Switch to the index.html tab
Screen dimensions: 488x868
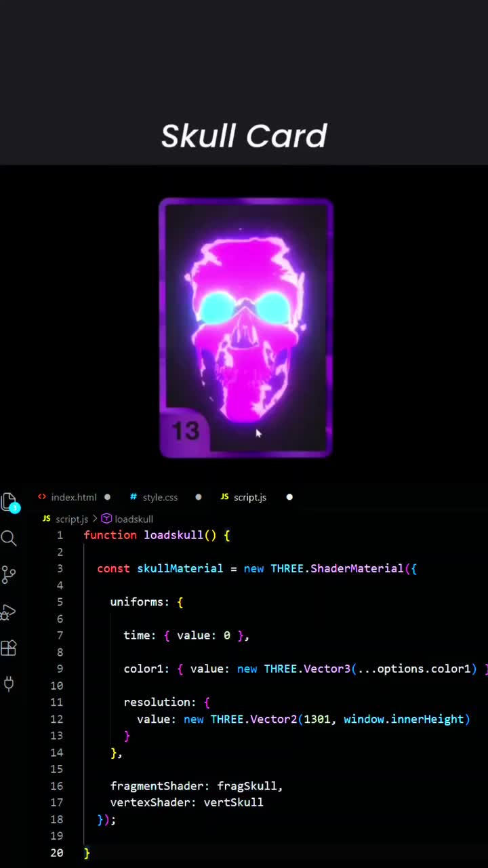[x=74, y=497]
